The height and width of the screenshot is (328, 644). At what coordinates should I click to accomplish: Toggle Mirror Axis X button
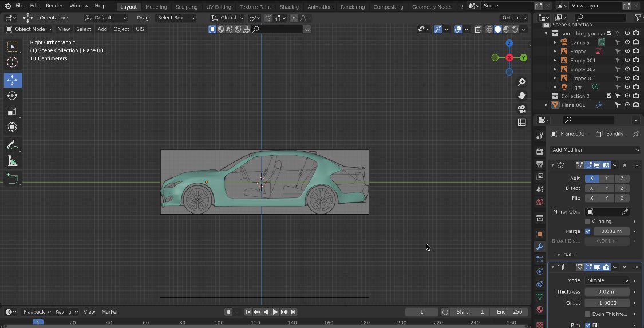click(591, 178)
